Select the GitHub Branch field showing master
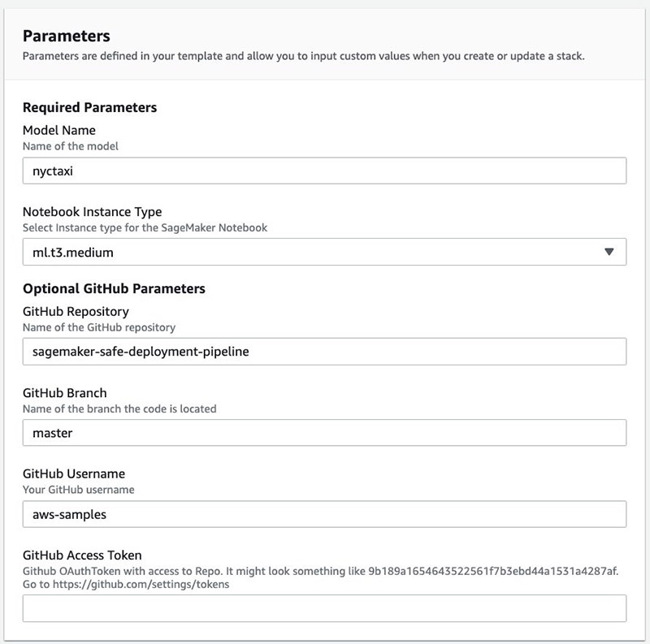 [x=324, y=433]
